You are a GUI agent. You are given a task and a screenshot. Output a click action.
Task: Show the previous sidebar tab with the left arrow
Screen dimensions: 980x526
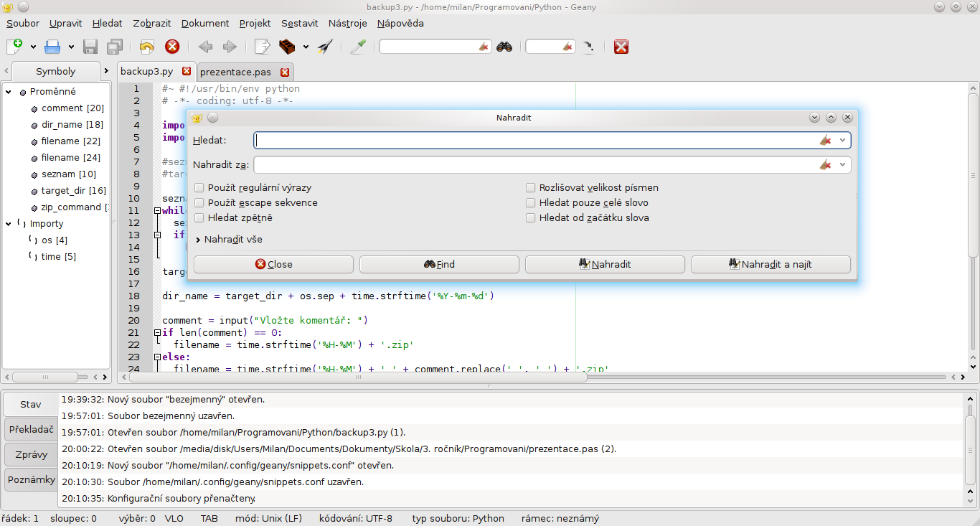tap(6, 71)
